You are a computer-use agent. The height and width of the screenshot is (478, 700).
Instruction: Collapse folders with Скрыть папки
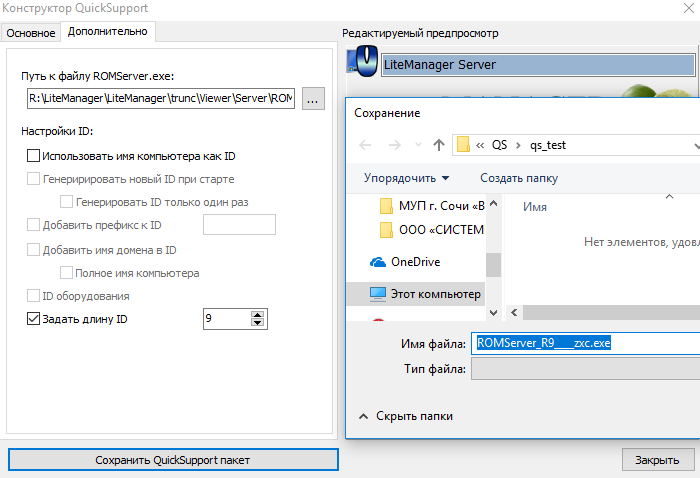click(x=406, y=416)
